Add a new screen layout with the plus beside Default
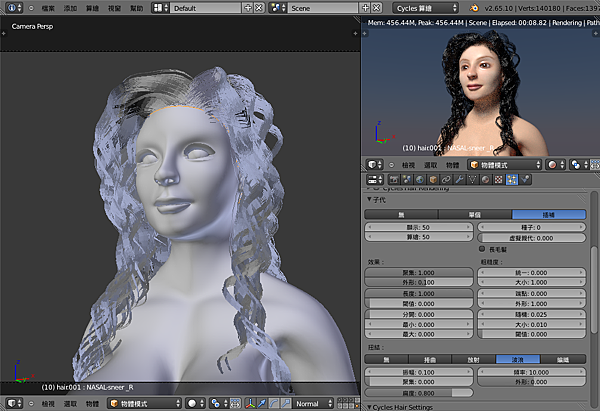 click(x=248, y=8)
